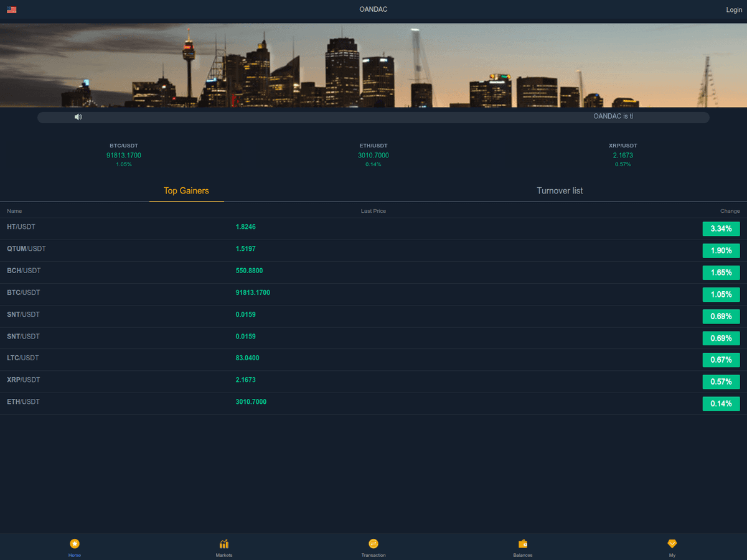Select XRP/USDT in the gainers list
Screen dimensions: 747x560
coord(24,380)
